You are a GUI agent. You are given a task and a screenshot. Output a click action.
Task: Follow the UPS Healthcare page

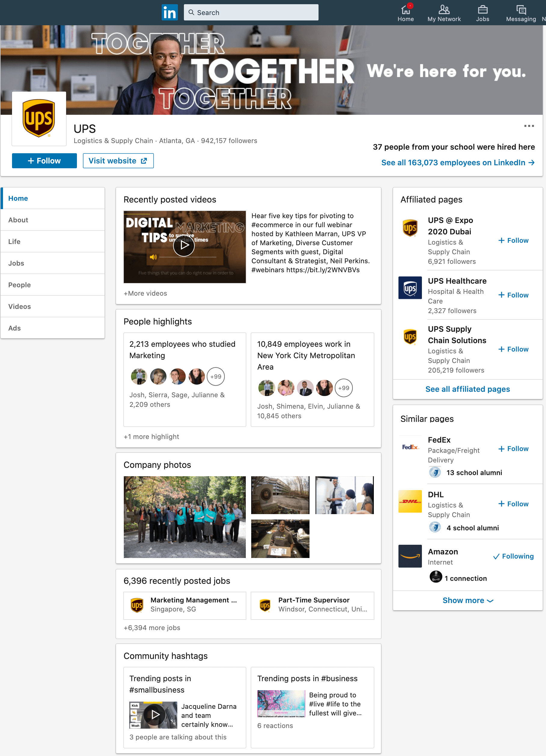coord(513,295)
